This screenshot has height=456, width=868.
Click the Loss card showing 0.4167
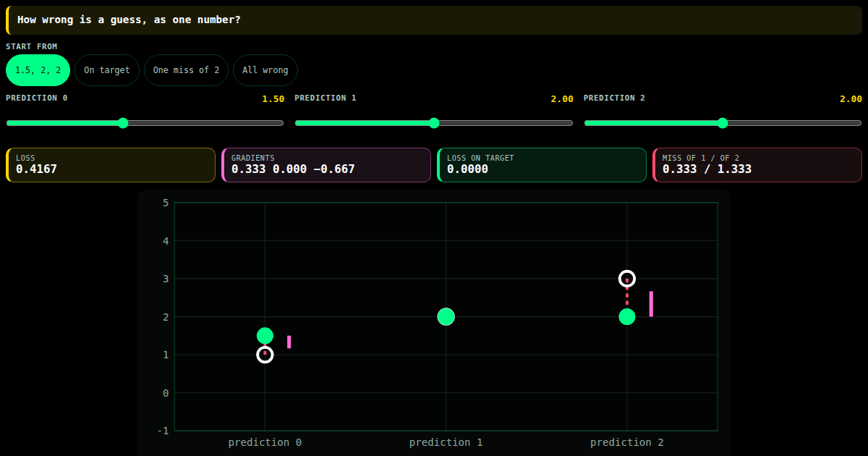coord(111,165)
